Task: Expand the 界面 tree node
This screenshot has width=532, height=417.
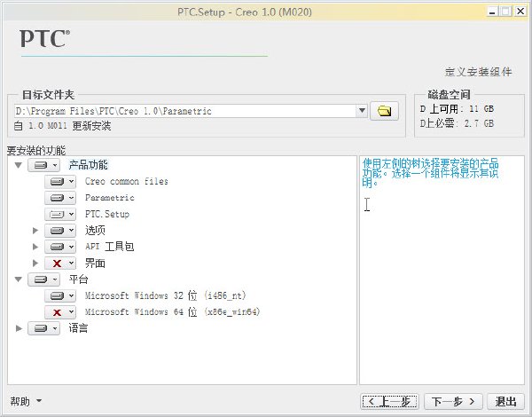Action: (35, 263)
